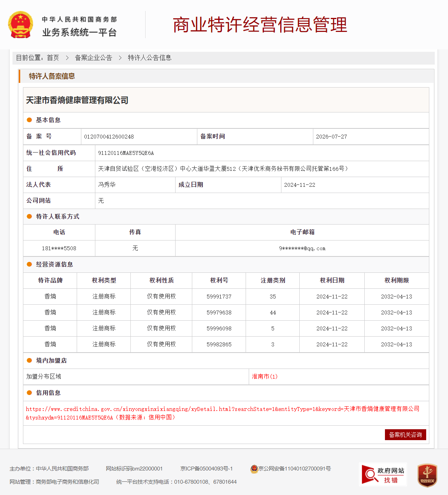Open 淮南市(1) franchise location link

coord(265,376)
